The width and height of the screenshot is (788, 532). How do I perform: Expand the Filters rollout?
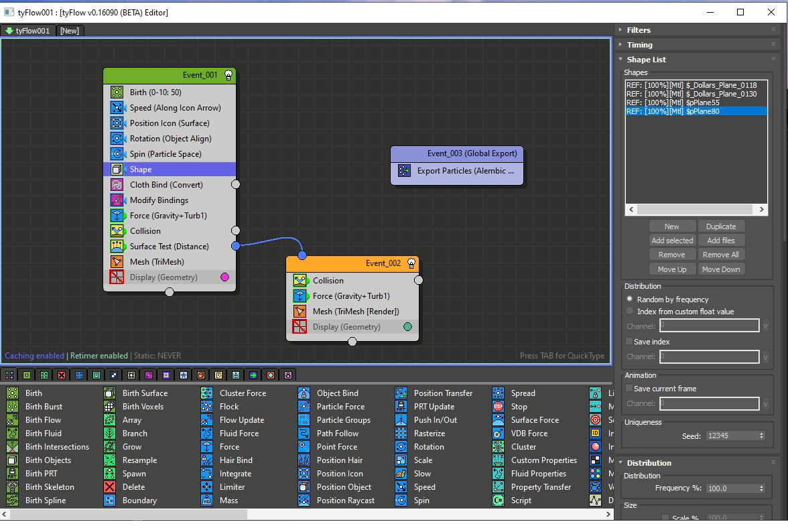tap(620, 30)
